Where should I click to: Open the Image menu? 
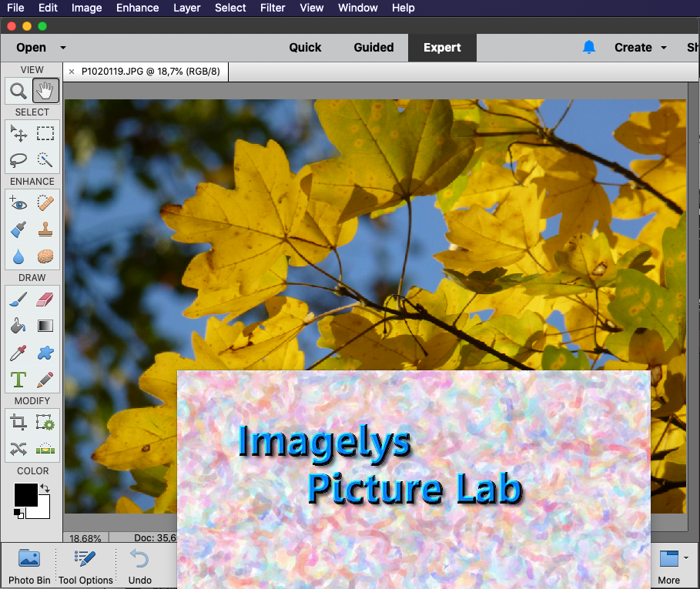pyautogui.click(x=86, y=8)
